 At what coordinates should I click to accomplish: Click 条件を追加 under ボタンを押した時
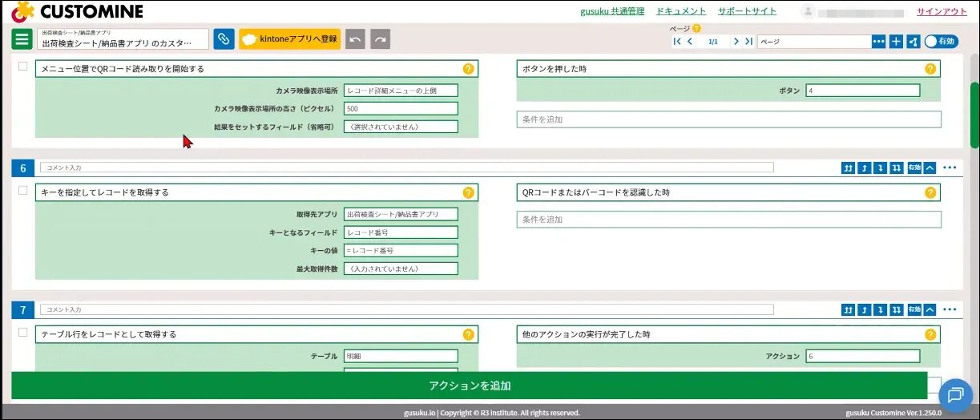(x=728, y=119)
